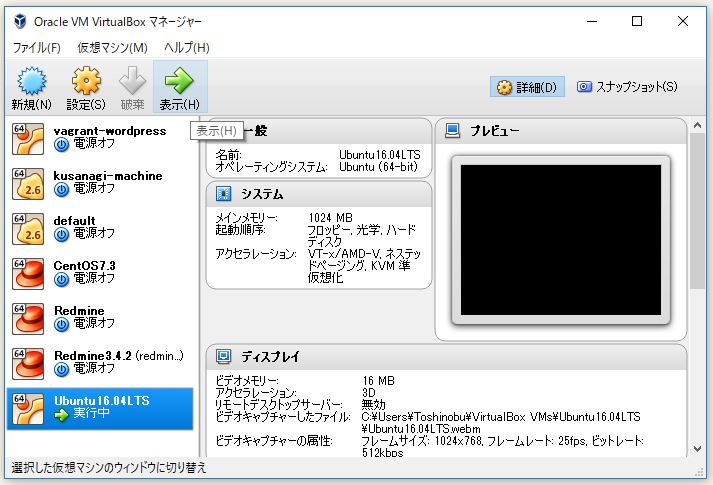Viewport: 713px width, 485px height.
Task: Select the CentOS7.3 VM icon
Action: tap(28, 274)
